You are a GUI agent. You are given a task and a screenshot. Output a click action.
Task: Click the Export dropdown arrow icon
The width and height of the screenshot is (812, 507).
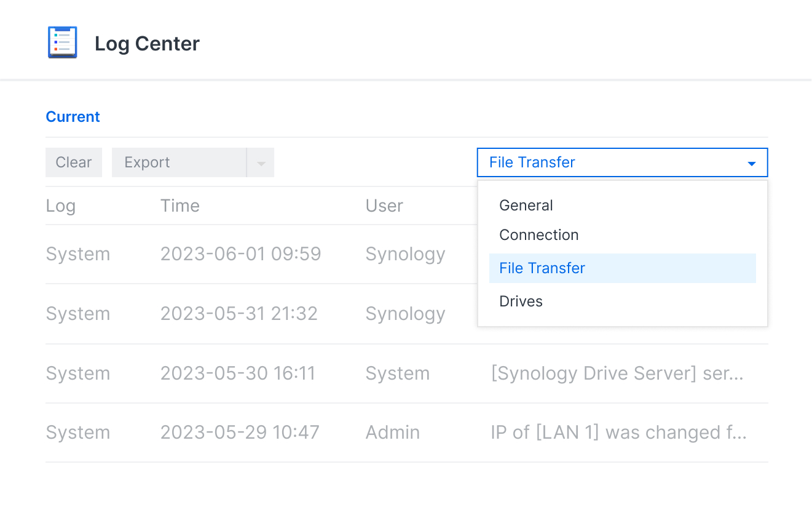(261, 162)
